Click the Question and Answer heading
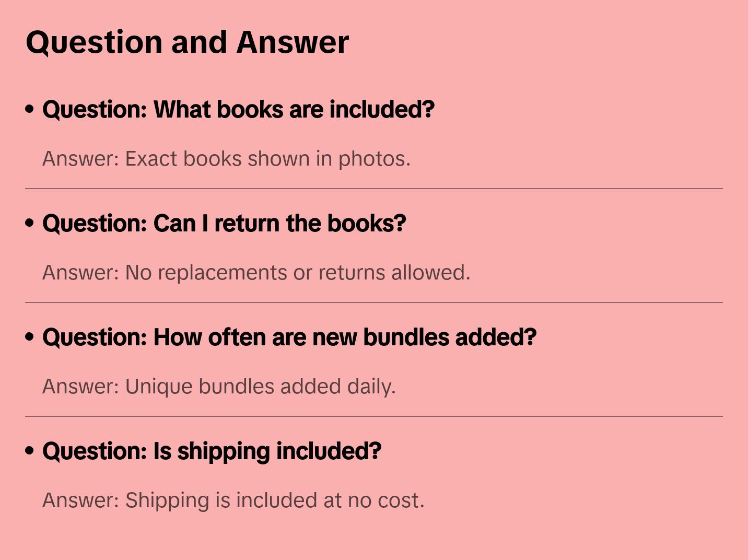748x560 pixels. (x=187, y=42)
